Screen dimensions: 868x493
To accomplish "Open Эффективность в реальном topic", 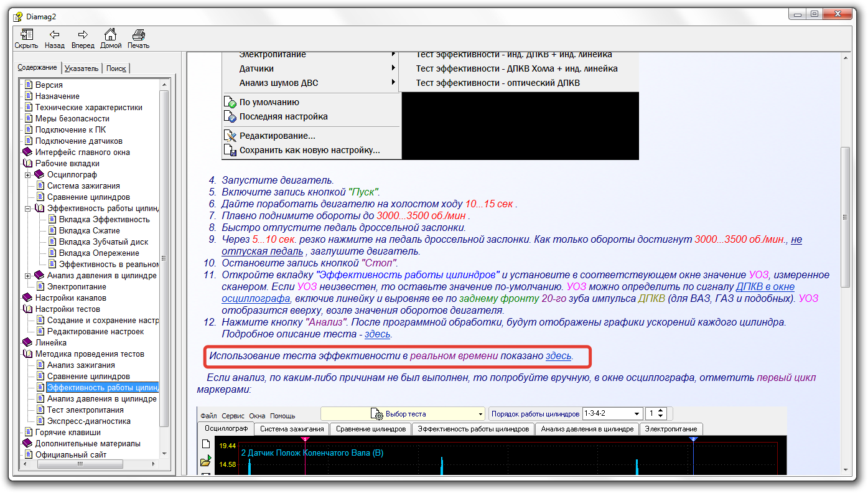I will pos(109,264).
